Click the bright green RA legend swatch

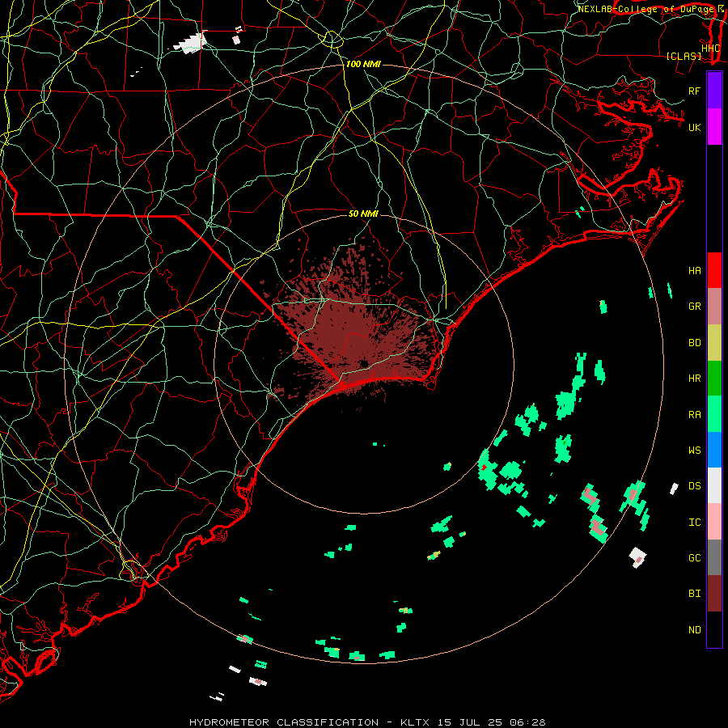(714, 414)
